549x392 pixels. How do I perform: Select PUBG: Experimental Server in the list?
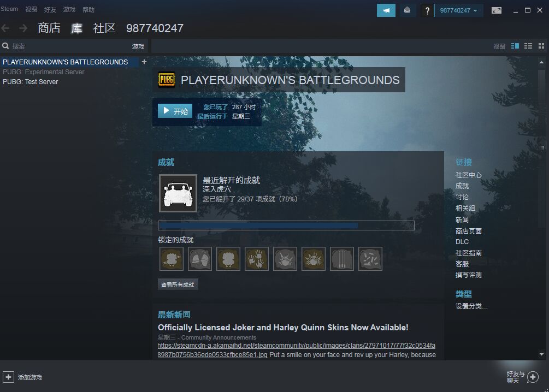pos(43,72)
